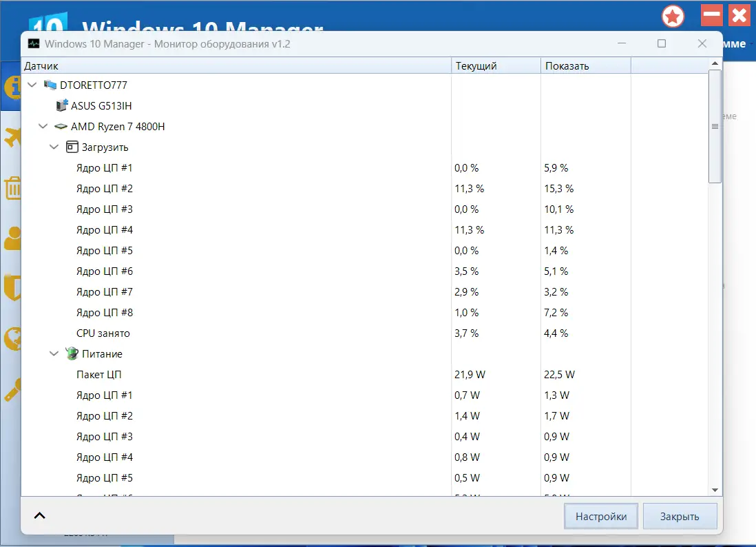Collapse the AMD Ryzen 7 4800H node
Viewport: 756px width, 547px height.
43,126
